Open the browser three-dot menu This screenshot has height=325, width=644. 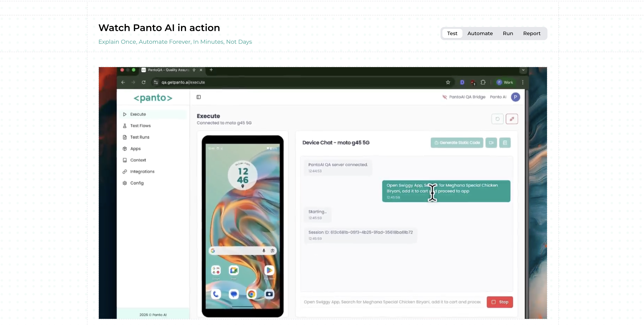pyautogui.click(x=523, y=82)
